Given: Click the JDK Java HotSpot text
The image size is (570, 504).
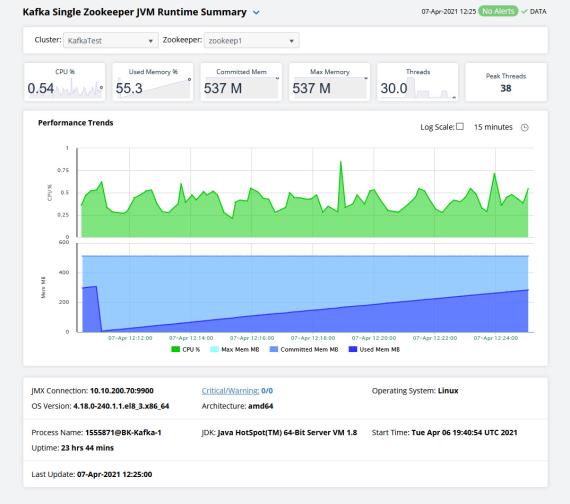Looking at the screenshot, I should point(279,433).
